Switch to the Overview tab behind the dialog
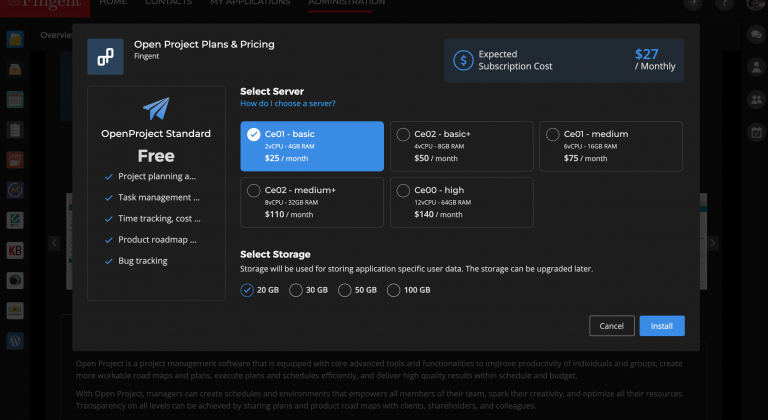 click(x=56, y=35)
